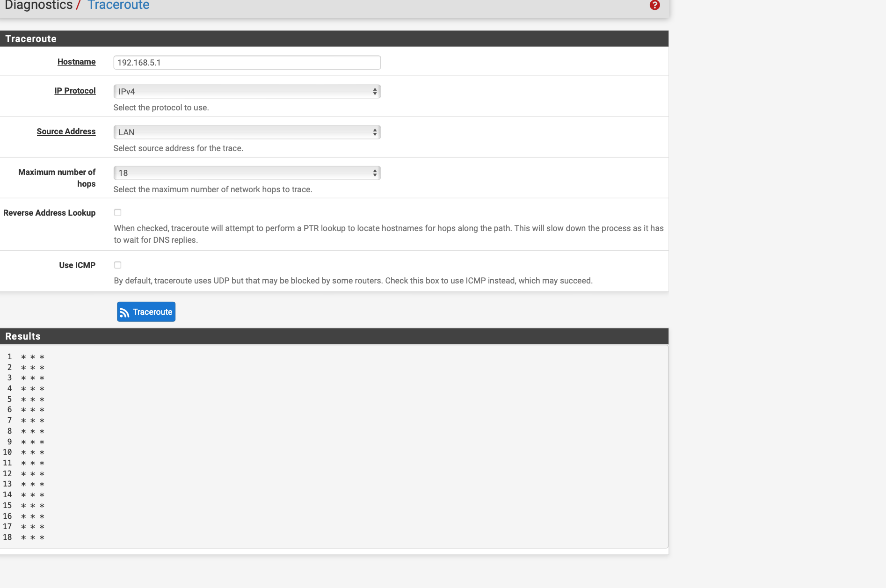Click the Diagnostics breadcrumb text
886x588 pixels.
[39, 5]
